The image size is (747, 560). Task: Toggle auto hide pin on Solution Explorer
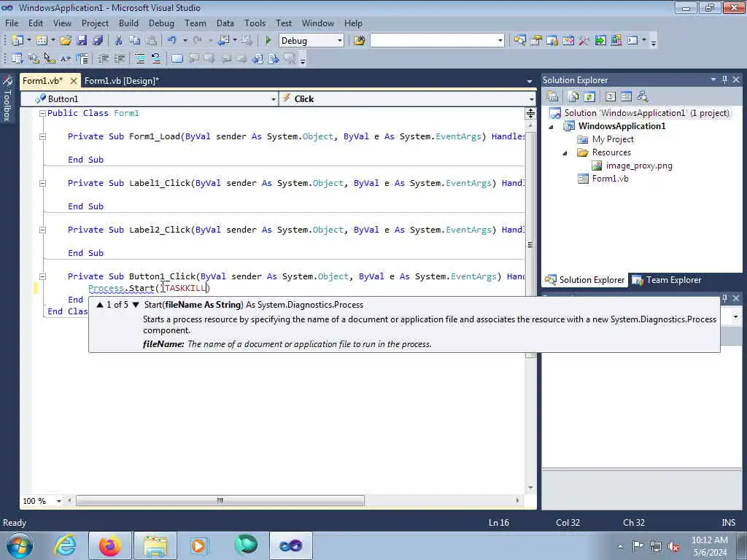[724, 80]
